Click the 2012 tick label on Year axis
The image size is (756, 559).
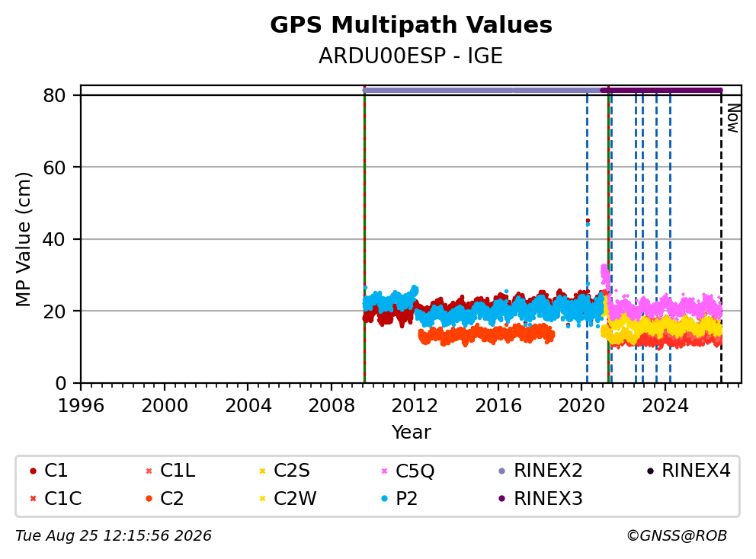414,406
